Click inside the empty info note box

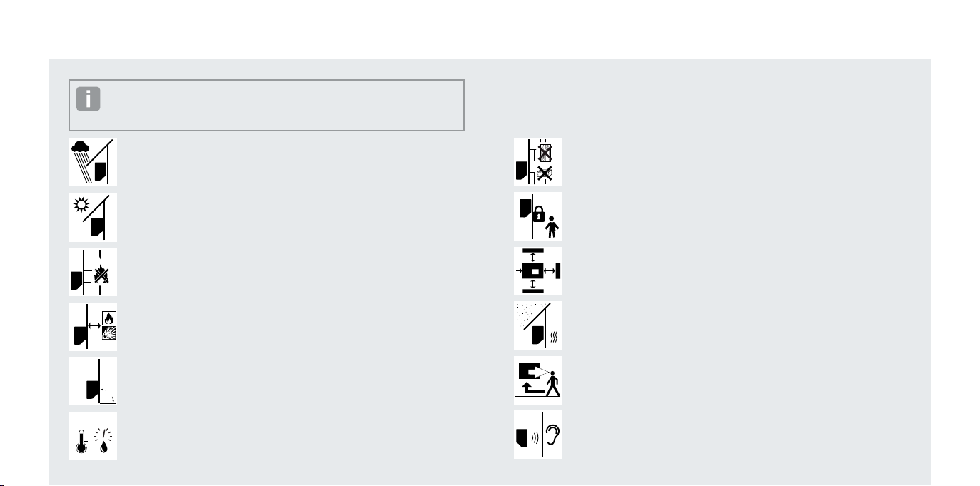click(x=267, y=105)
